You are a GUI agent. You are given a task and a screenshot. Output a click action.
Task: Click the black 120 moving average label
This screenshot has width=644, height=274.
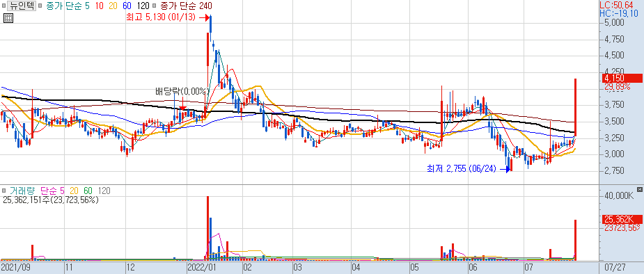pos(143,6)
